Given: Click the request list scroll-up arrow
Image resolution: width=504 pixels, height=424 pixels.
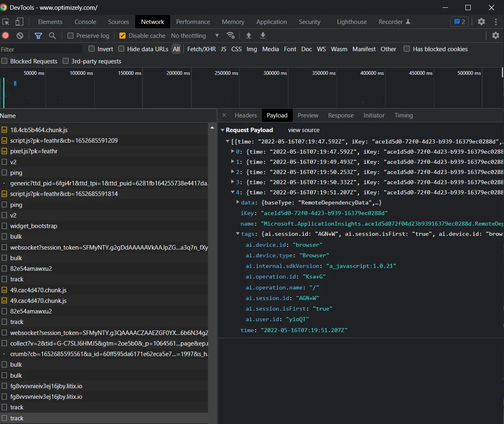Looking at the screenshot, I should tap(212, 128).
